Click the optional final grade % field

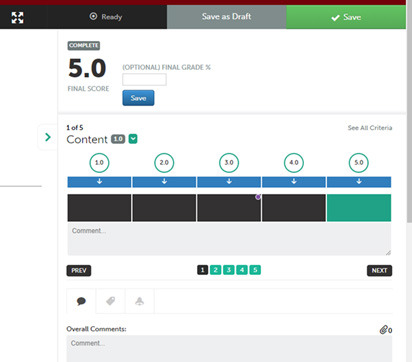(144, 80)
